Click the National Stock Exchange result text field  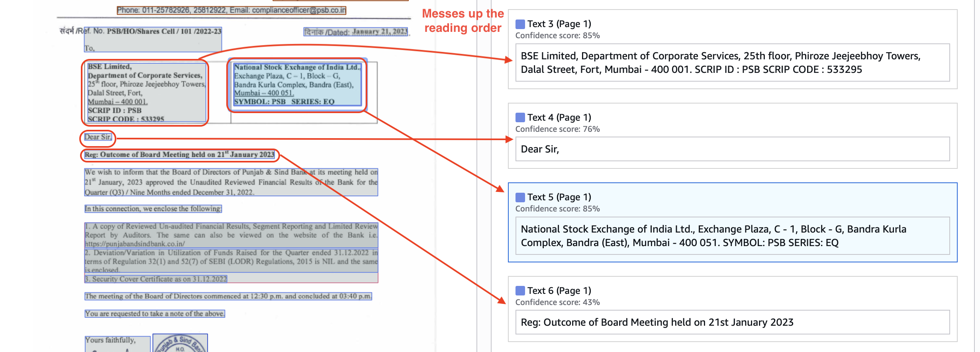tap(732, 236)
